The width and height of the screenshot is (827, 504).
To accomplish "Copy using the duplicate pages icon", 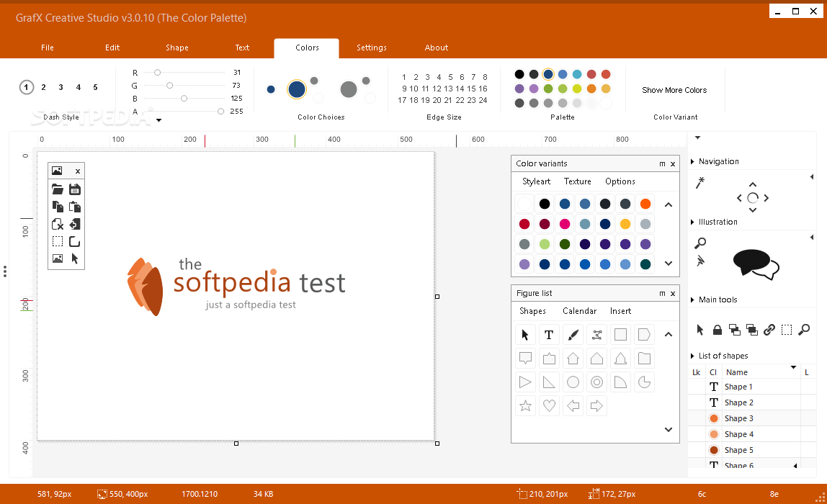I will tap(58, 207).
